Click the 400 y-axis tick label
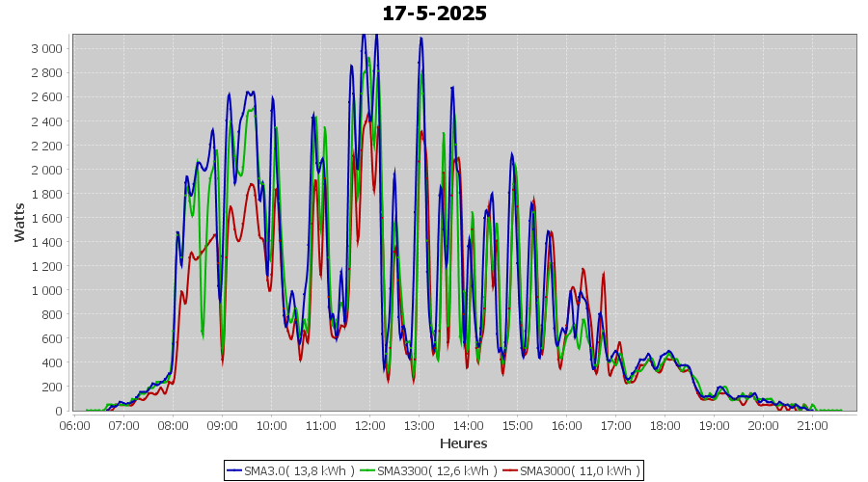The height and width of the screenshot is (482, 868). click(53, 362)
